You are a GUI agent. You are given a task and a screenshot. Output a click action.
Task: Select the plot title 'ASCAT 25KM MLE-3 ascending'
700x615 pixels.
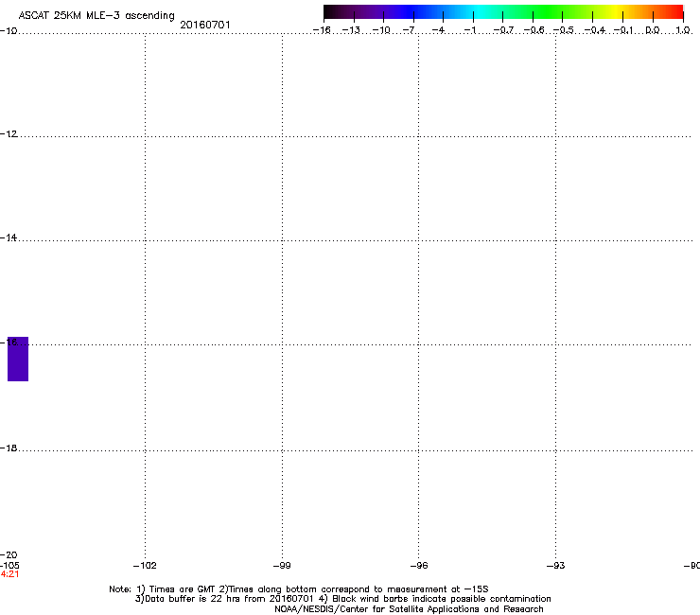96,16
